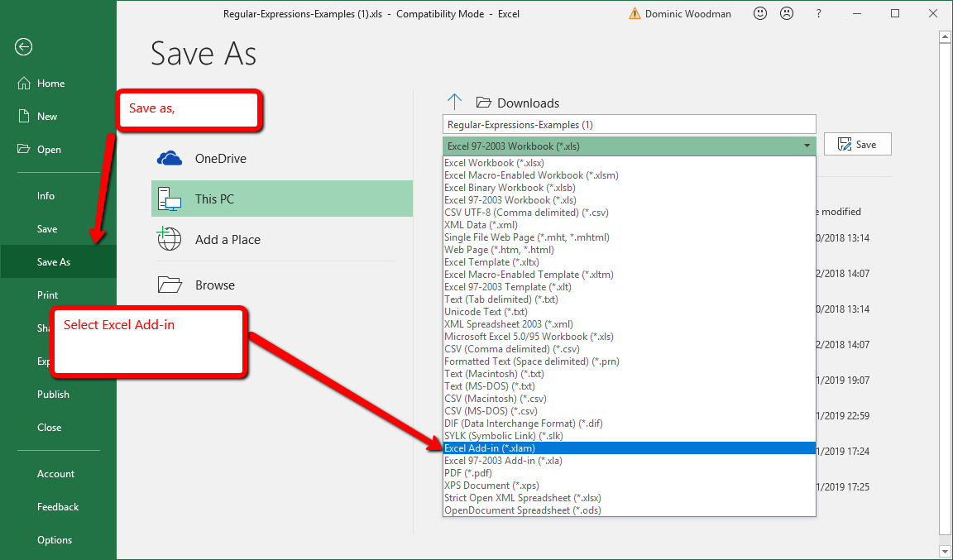Go to Info in the sidebar
The image size is (953, 560).
coord(45,196)
